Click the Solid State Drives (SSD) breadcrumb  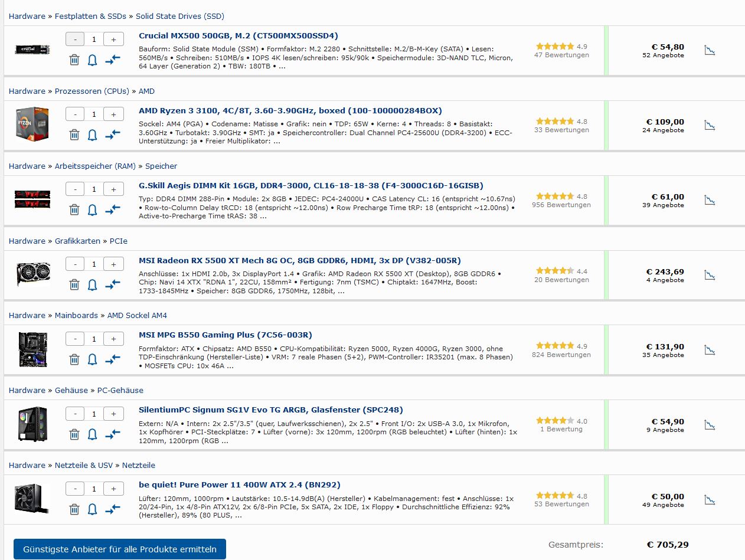tap(180, 17)
